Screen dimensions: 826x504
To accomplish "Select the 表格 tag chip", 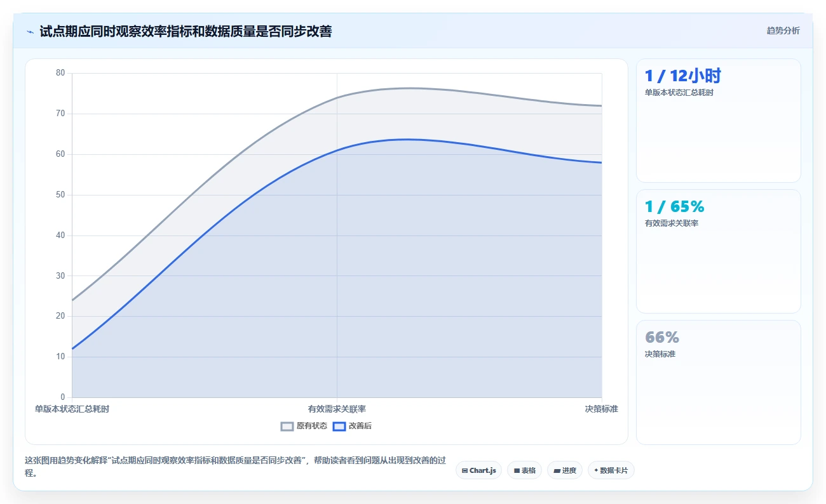I will 524,470.
